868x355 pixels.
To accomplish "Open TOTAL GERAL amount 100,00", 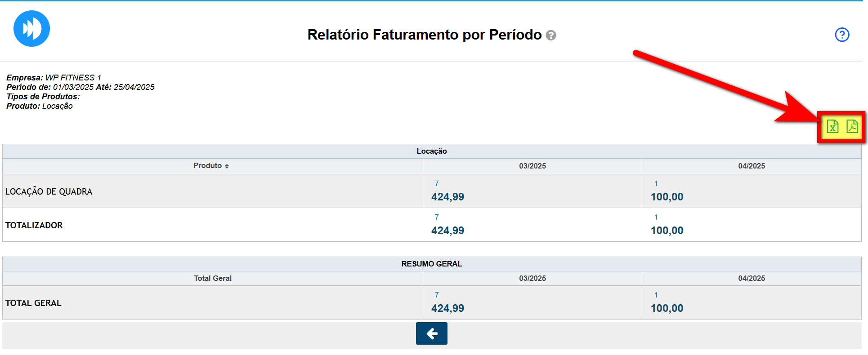I will coord(667,308).
